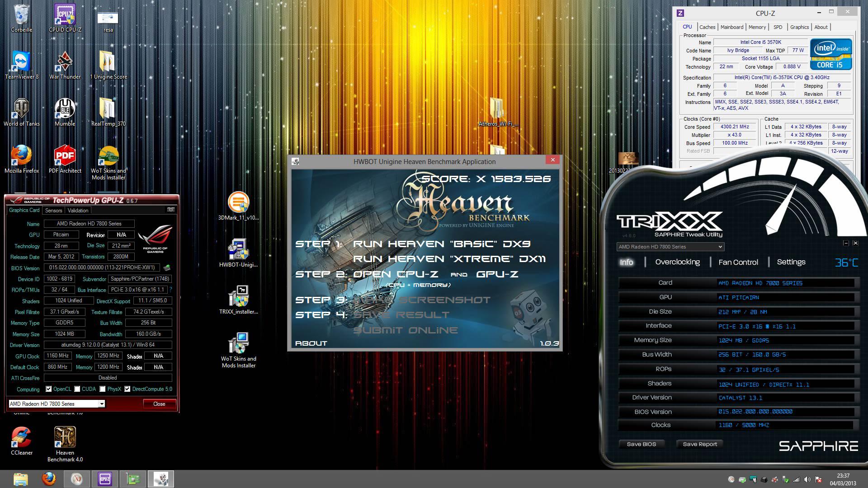Click GPU-Z BIOS save chip icon

tap(167, 267)
